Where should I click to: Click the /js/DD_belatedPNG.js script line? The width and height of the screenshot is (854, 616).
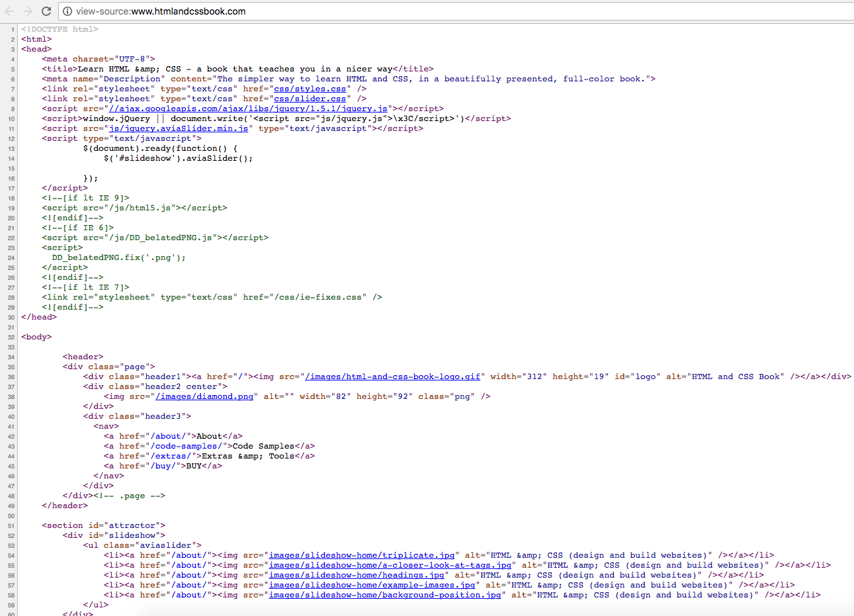[155, 238]
